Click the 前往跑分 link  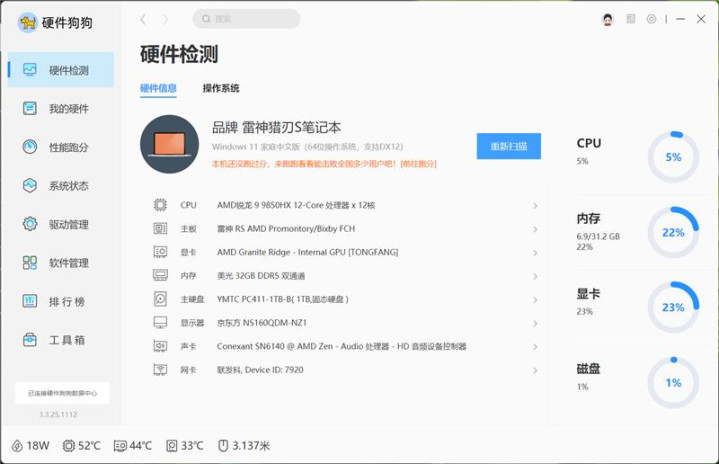418,164
